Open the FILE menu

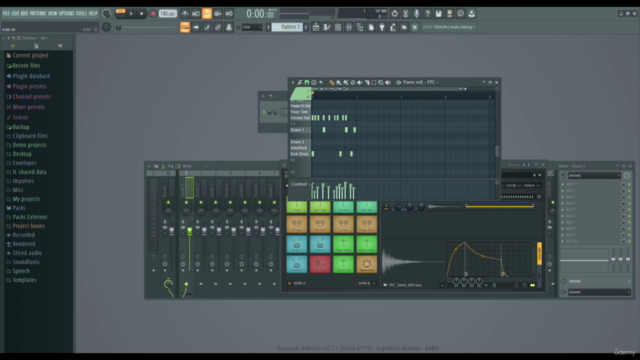(6, 13)
